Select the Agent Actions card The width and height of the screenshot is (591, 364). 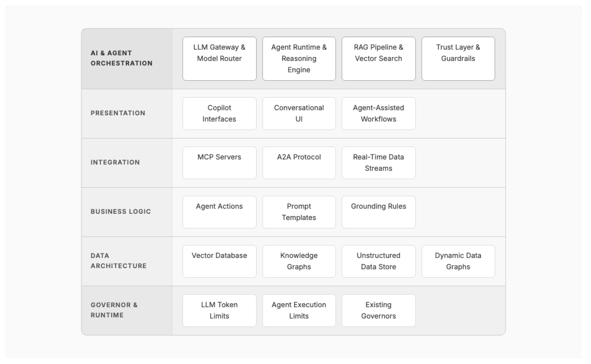(219, 212)
